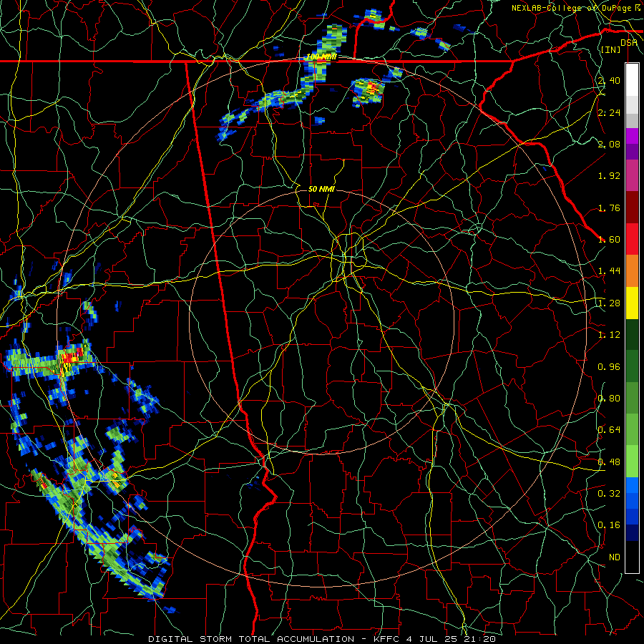
Task: Select the 2.08 legend value
Action: (x=609, y=144)
